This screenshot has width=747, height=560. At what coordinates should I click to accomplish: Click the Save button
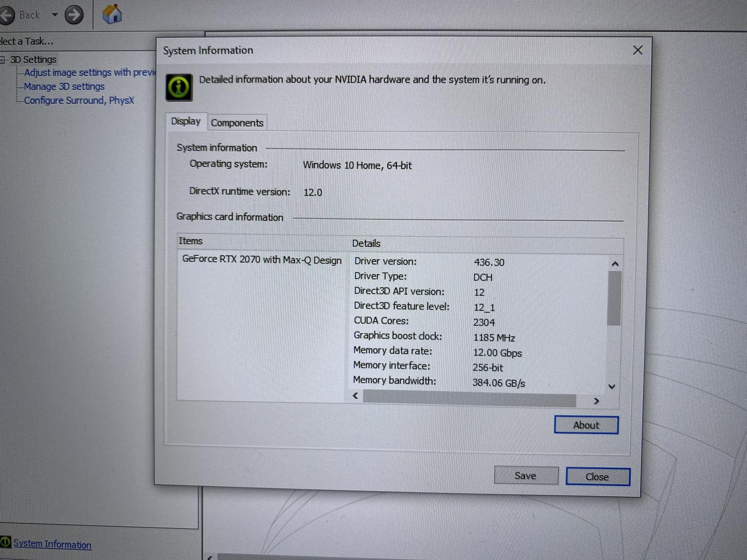pos(525,475)
